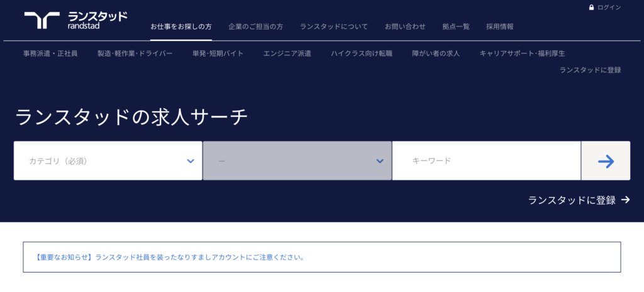
Task: Submit search with the blue arrow button
Action: [x=606, y=161]
